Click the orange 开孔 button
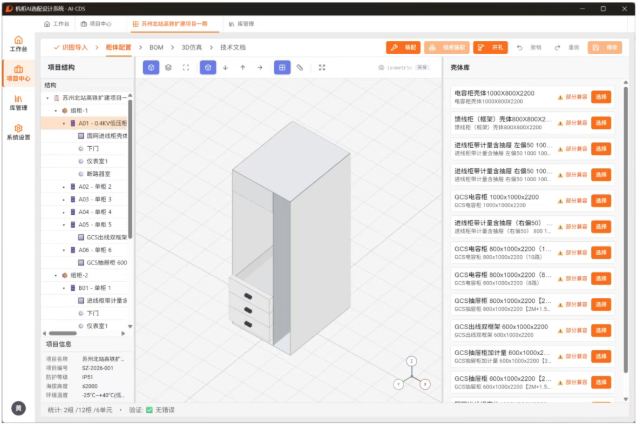Viewport: 638px width, 426px height. [x=490, y=48]
